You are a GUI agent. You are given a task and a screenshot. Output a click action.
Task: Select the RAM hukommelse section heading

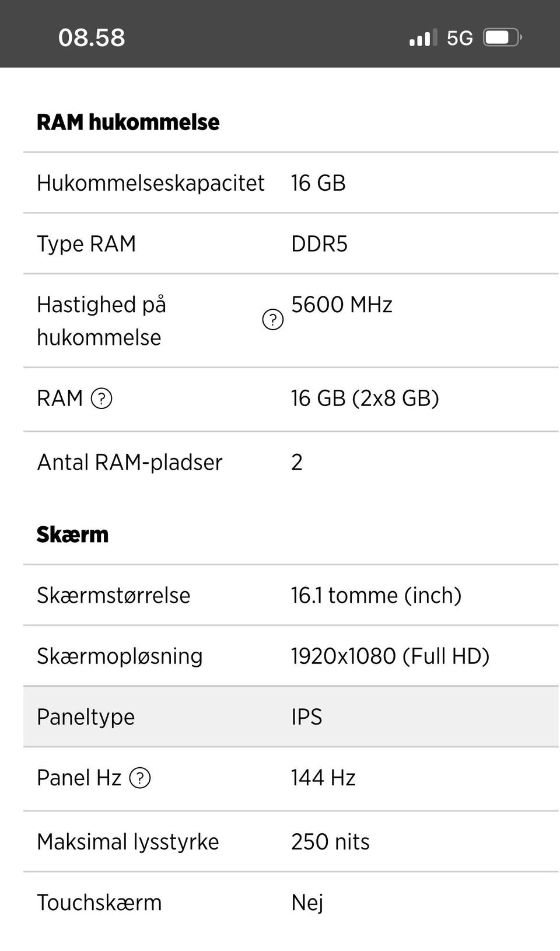[x=128, y=122]
